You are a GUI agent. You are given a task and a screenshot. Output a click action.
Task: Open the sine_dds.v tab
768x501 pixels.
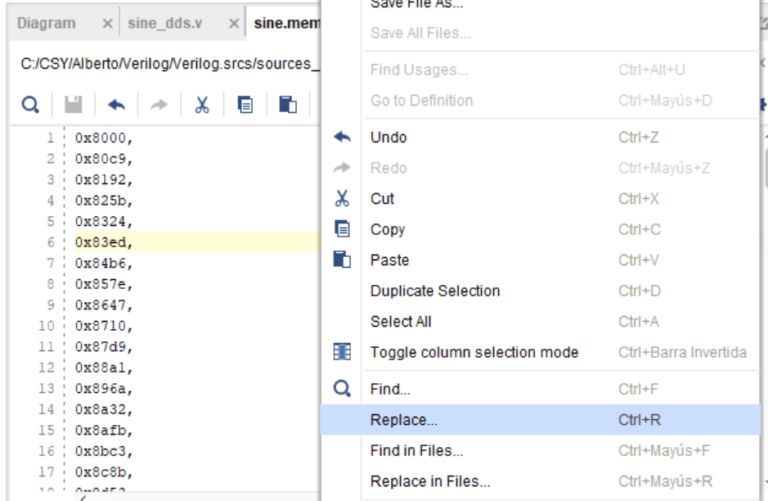(x=165, y=23)
